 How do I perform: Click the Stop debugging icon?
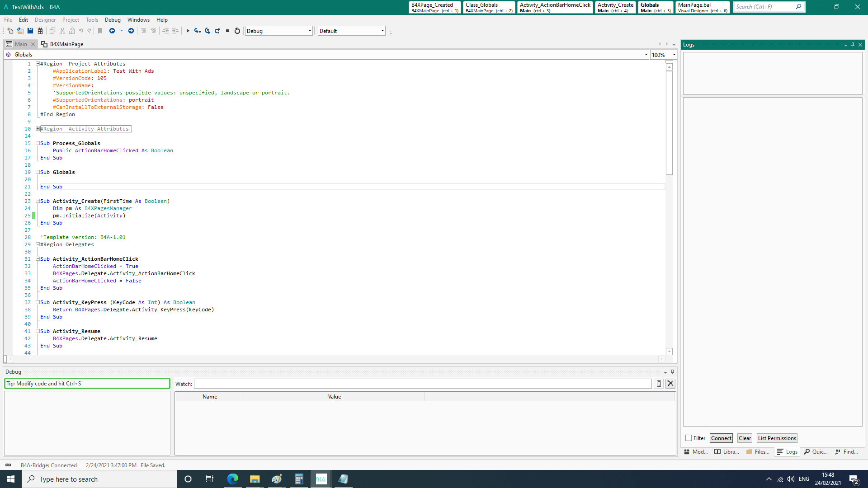point(227,31)
